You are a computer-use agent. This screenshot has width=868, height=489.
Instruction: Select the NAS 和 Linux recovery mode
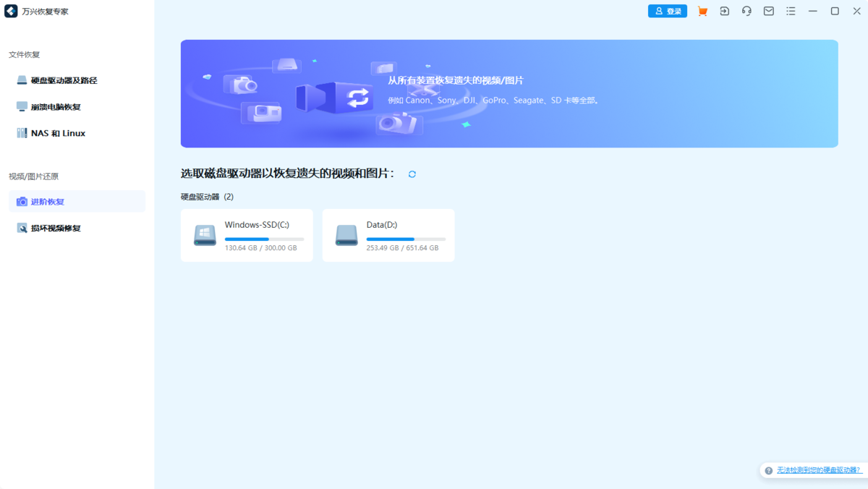pos(56,132)
